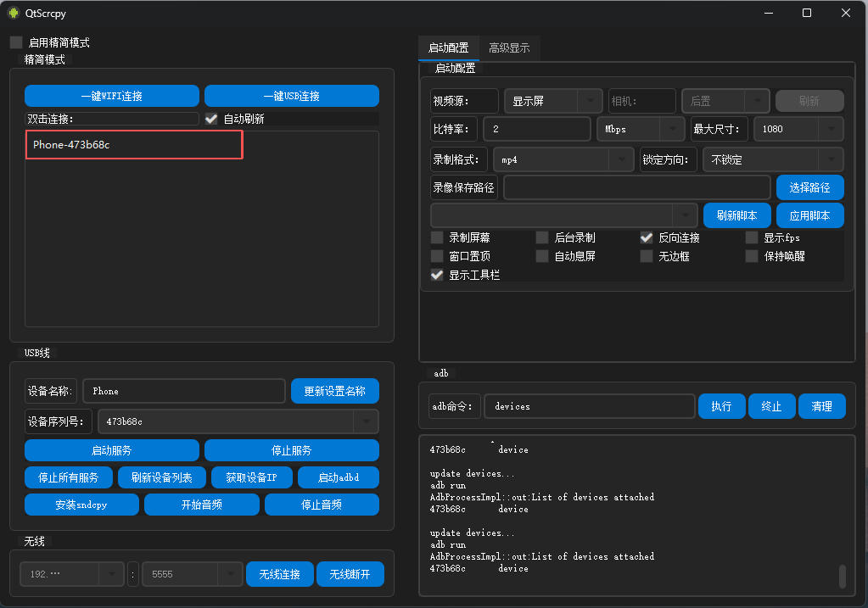
Task: Click the 一键USB连接 button
Action: coord(292,96)
